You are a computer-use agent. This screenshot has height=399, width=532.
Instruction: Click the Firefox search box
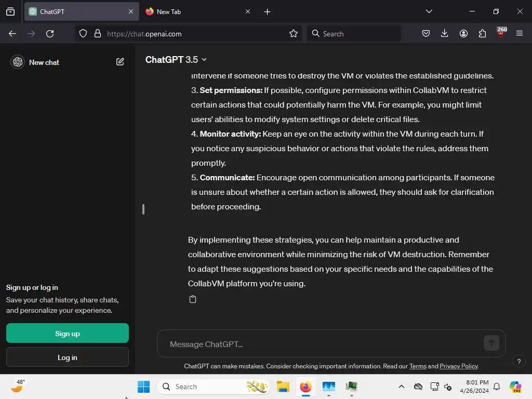(x=354, y=34)
